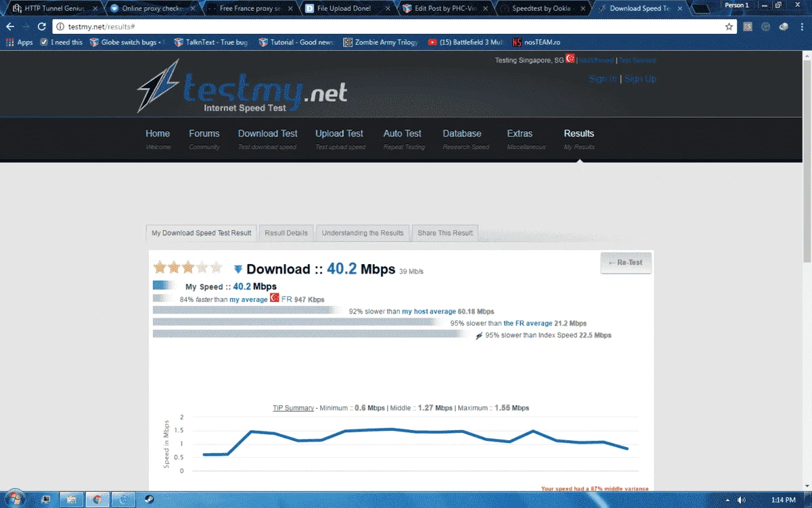This screenshot has width=812, height=508.
Task: Click the last extension icon before the menu
Action: coord(784,26)
